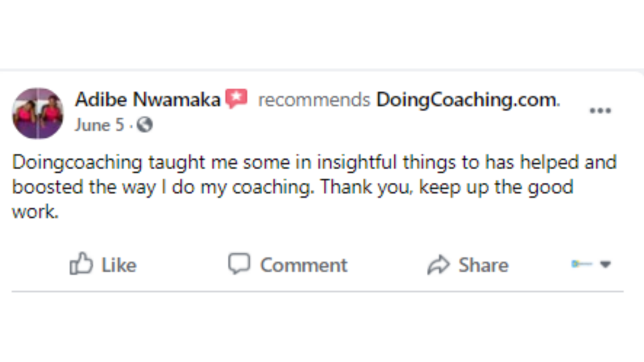Click the thumbs-up Like icon

(x=81, y=263)
